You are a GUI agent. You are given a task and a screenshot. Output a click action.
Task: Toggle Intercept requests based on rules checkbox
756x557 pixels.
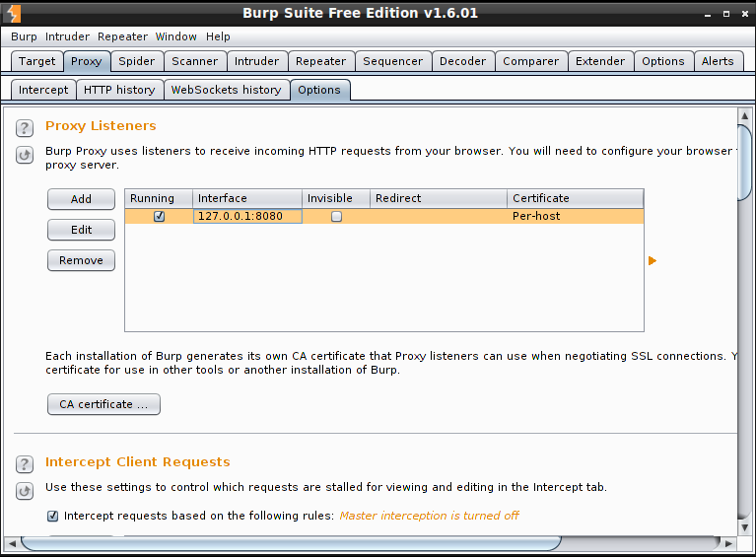[52, 516]
